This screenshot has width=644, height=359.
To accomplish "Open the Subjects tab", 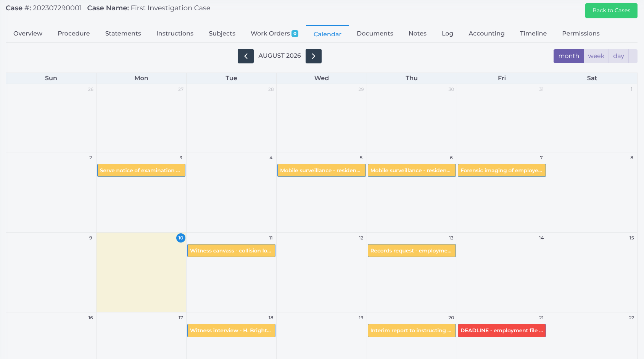I will [x=222, y=34].
